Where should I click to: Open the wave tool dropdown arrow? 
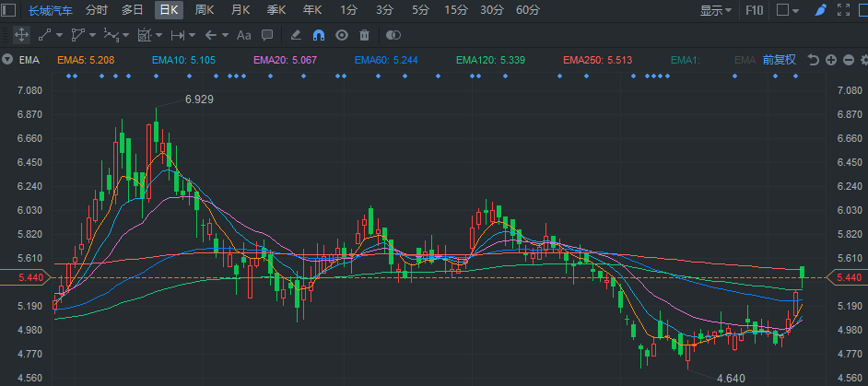pos(125,35)
